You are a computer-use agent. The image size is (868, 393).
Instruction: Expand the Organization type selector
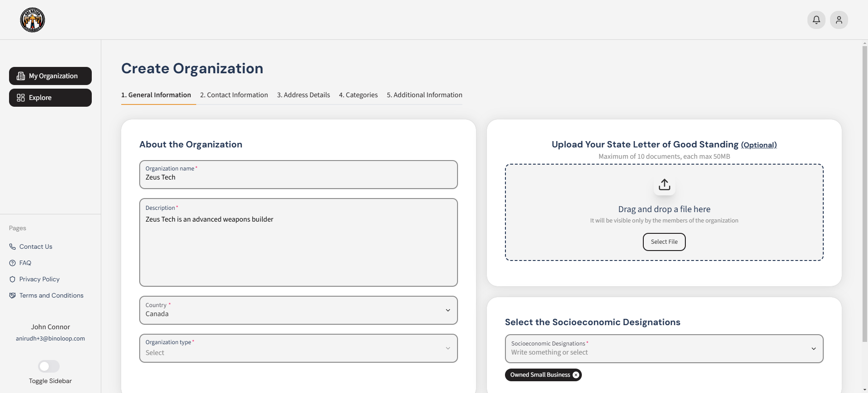tap(448, 348)
